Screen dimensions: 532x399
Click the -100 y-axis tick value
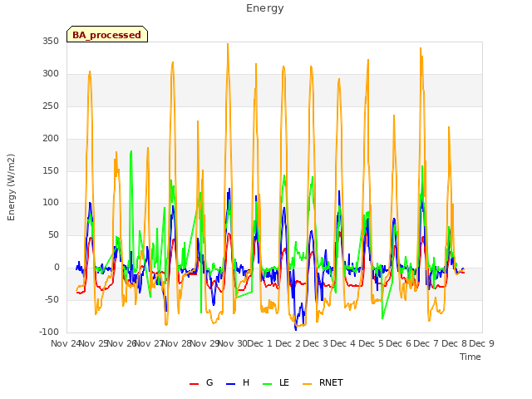[x=49, y=332]
